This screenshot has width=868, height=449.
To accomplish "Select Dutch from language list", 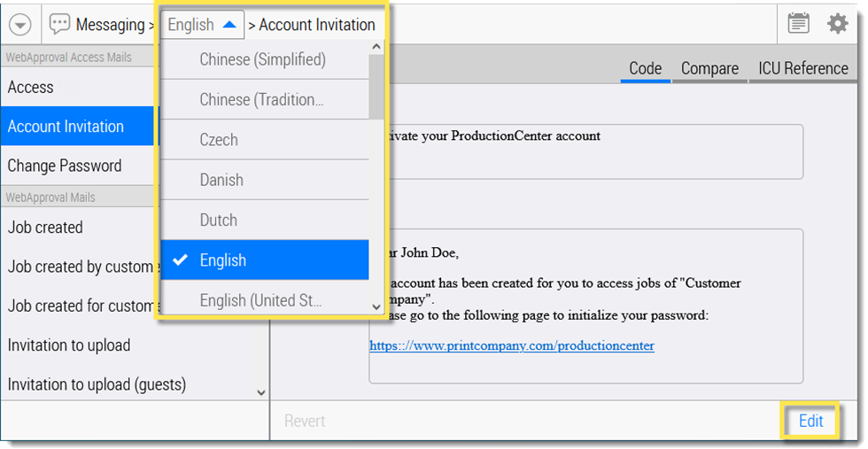I will coord(265,220).
